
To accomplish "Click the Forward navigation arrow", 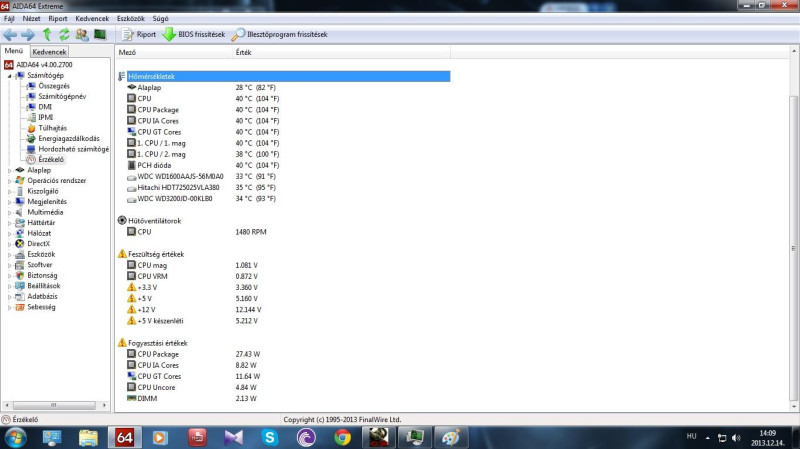I will click(x=28, y=35).
